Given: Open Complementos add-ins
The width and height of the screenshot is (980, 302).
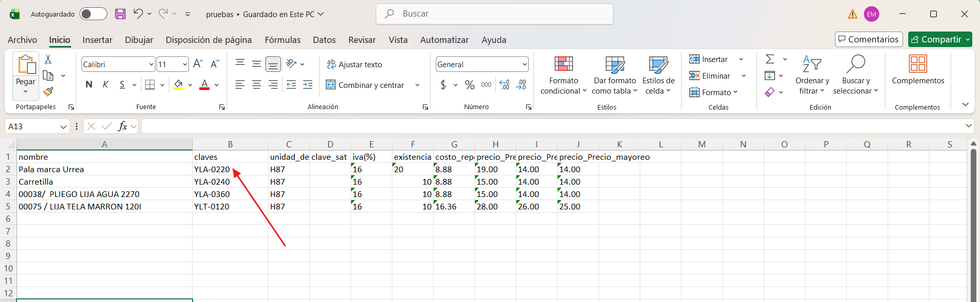Looking at the screenshot, I should coord(918,70).
